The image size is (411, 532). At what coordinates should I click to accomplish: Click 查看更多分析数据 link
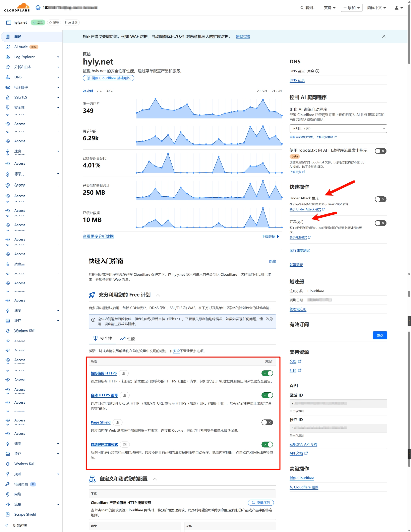98,237
